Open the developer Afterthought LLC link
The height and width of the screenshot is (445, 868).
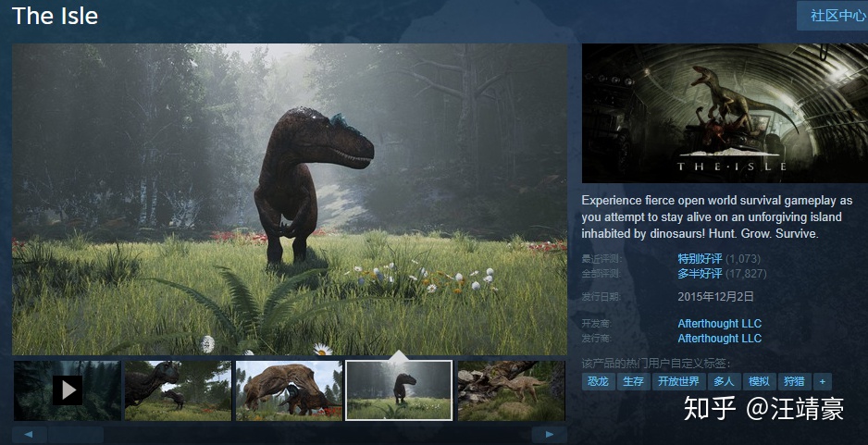[720, 323]
